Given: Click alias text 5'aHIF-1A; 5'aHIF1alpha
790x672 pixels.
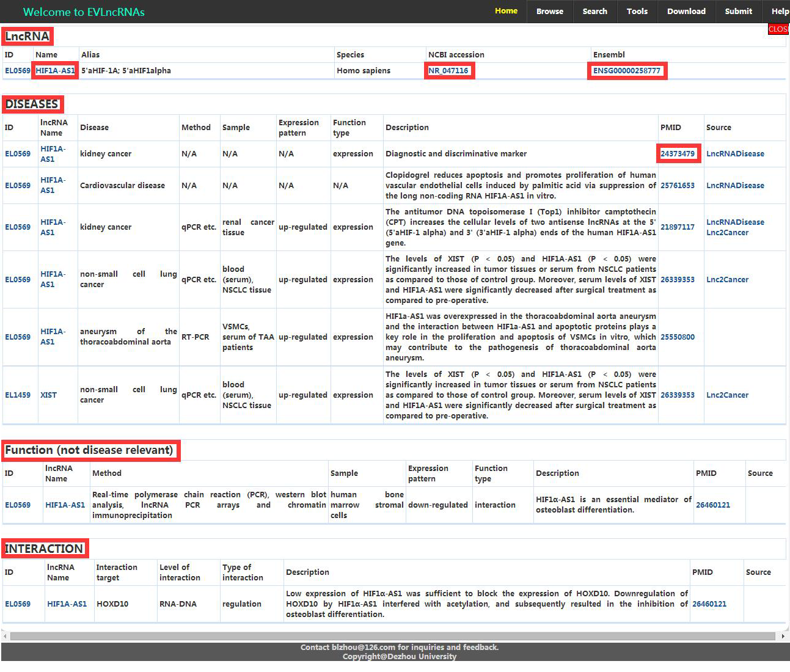Looking at the screenshot, I should [x=126, y=70].
